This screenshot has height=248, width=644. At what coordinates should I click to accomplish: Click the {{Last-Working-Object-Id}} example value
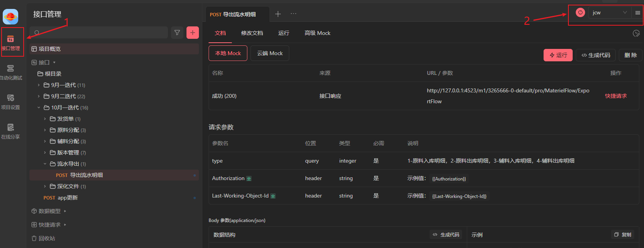point(459,196)
